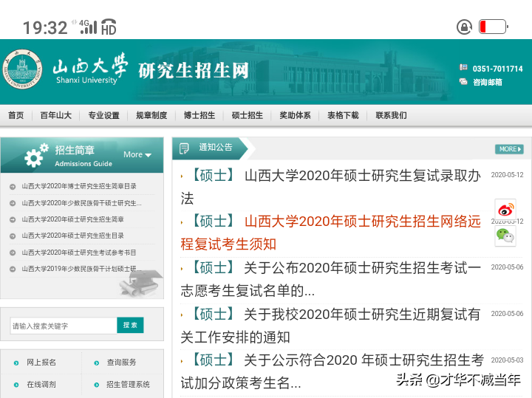Open 关于公布2020年硕士研究生招生考试一志愿考生复试名单 notice
The width and height of the screenshot is (532, 398).
pyautogui.click(x=330, y=279)
